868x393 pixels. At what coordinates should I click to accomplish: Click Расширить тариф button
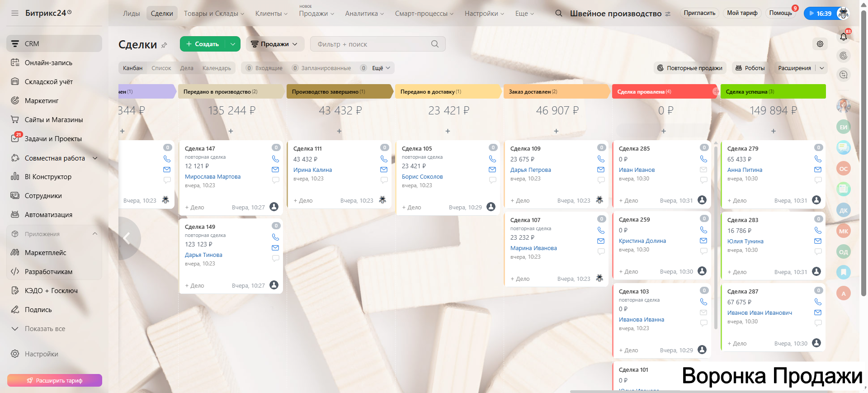[55, 380]
